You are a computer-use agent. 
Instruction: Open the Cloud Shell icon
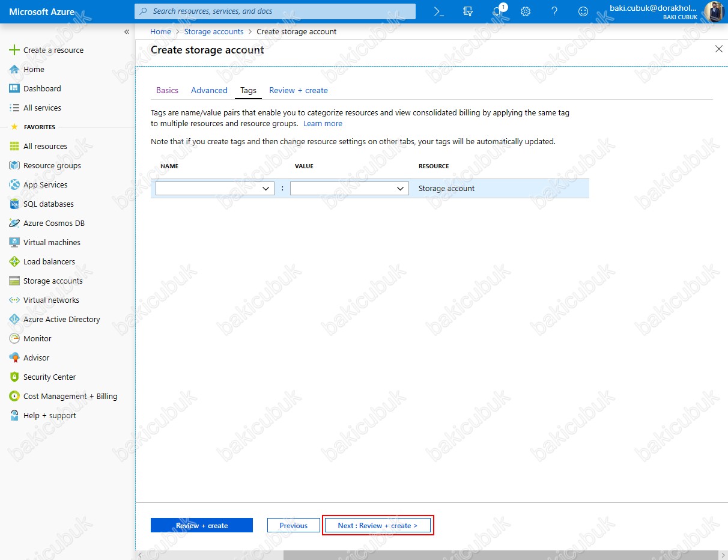click(439, 11)
